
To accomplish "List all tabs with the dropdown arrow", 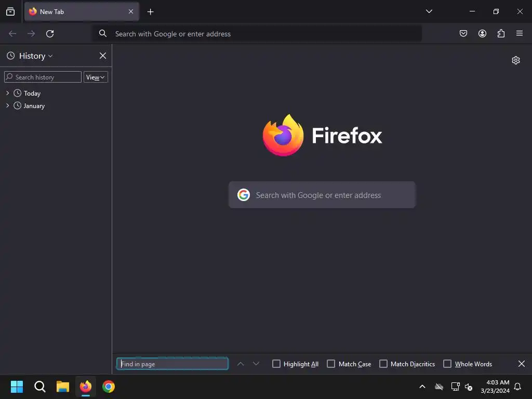I will pos(429,11).
